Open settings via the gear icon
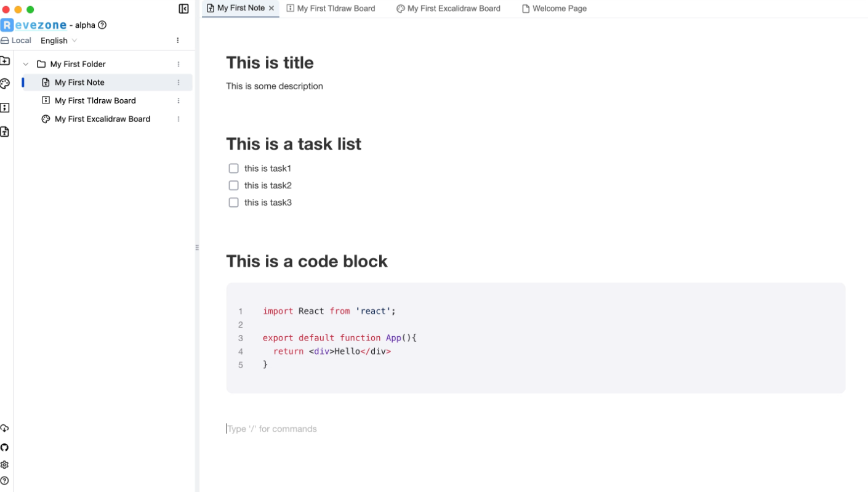The height and width of the screenshot is (492, 868). click(5, 465)
